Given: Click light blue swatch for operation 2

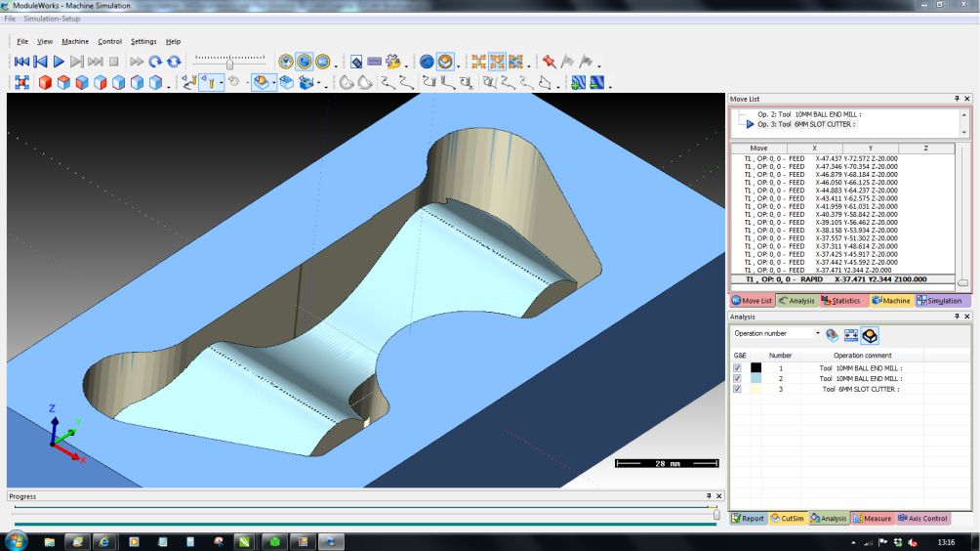Looking at the screenshot, I should click(x=756, y=378).
